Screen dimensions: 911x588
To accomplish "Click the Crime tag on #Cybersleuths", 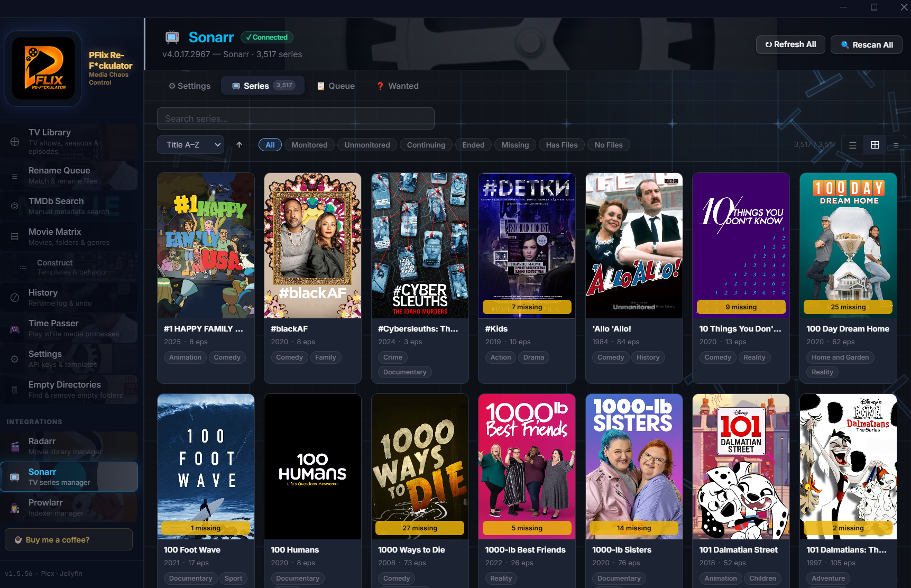I will click(x=393, y=357).
